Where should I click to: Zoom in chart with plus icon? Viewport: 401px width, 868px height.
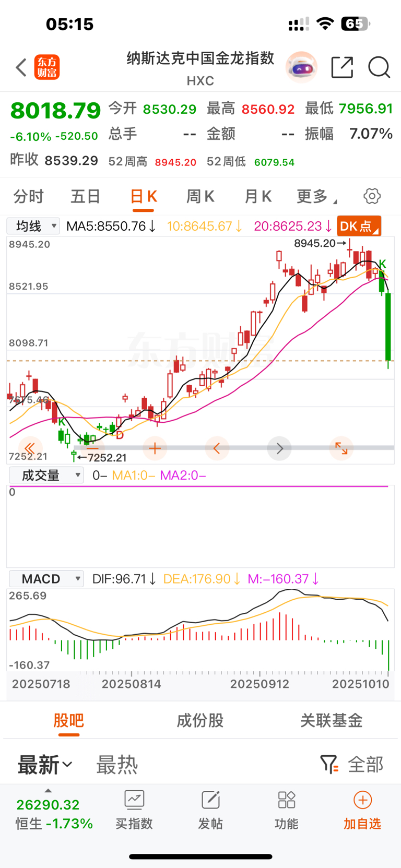tap(155, 448)
